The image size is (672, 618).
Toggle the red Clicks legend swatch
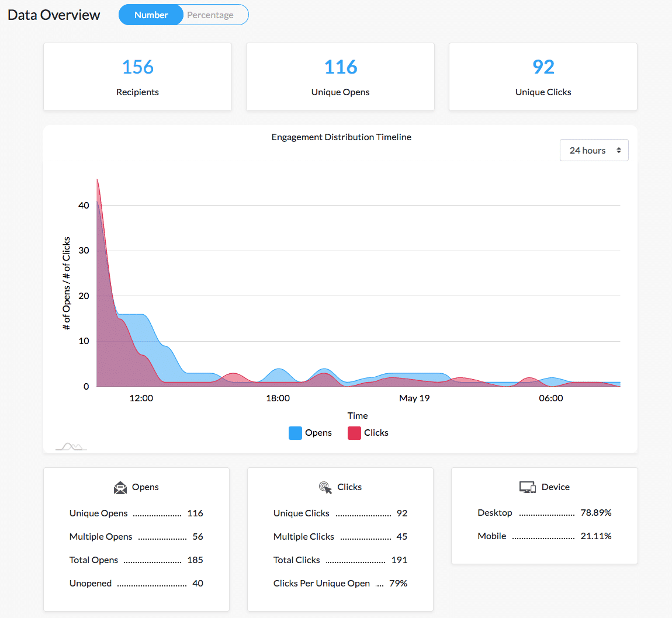coord(354,433)
